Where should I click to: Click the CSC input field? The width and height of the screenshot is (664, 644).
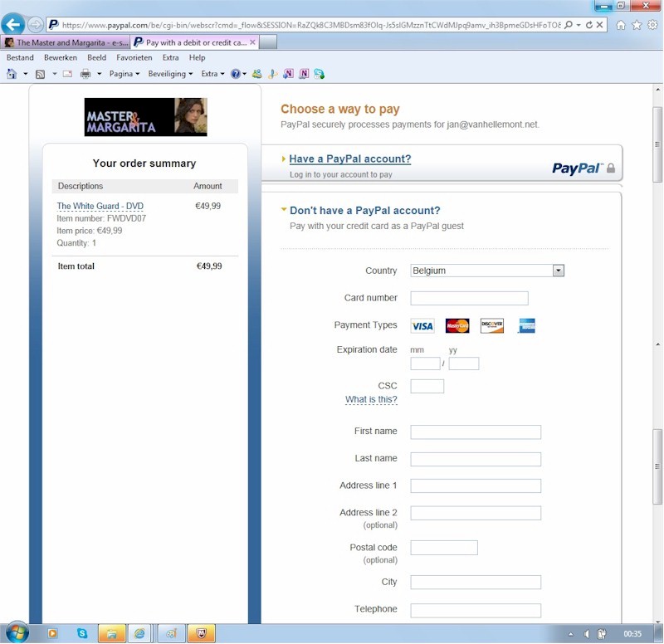tap(427, 386)
